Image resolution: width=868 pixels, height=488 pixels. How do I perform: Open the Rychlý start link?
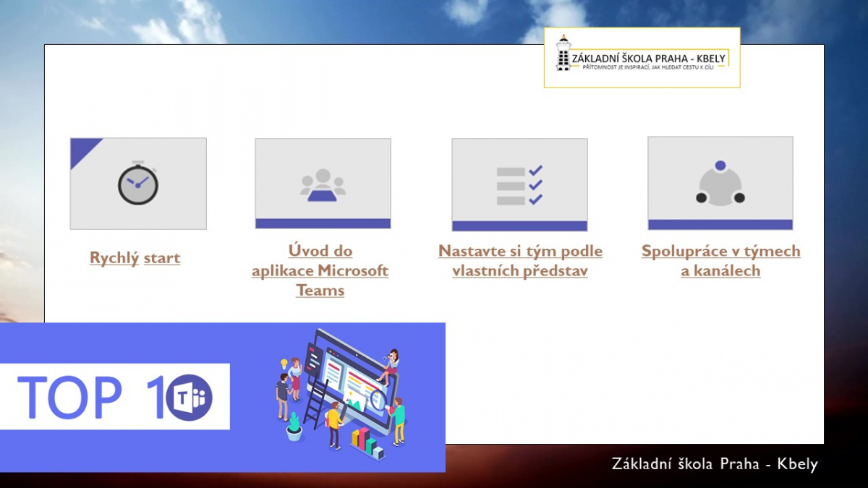tap(135, 258)
